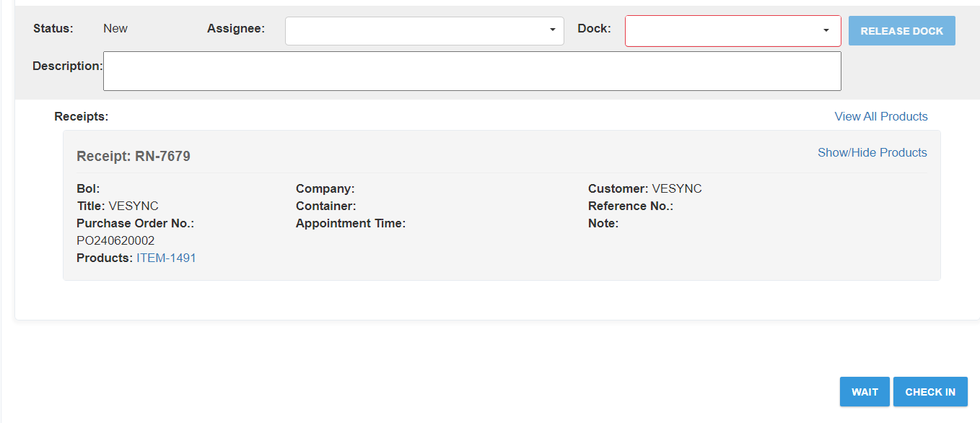Click the Container label

[x=325, y=206]
